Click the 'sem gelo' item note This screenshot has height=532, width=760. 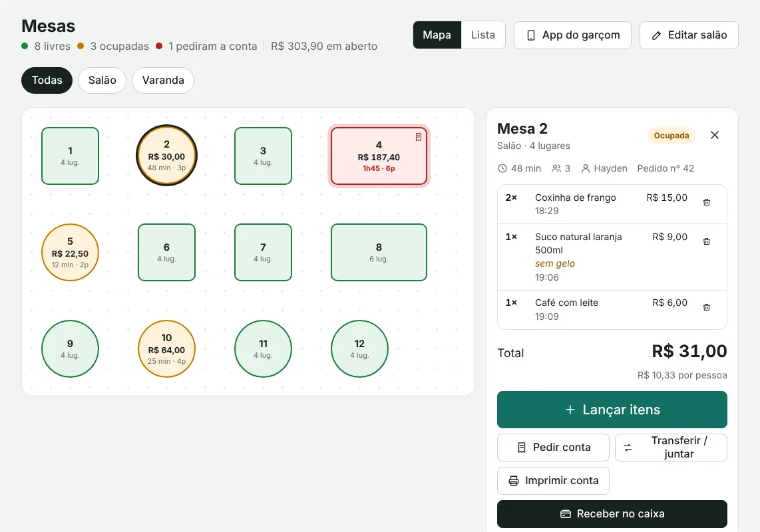(555, 263)
